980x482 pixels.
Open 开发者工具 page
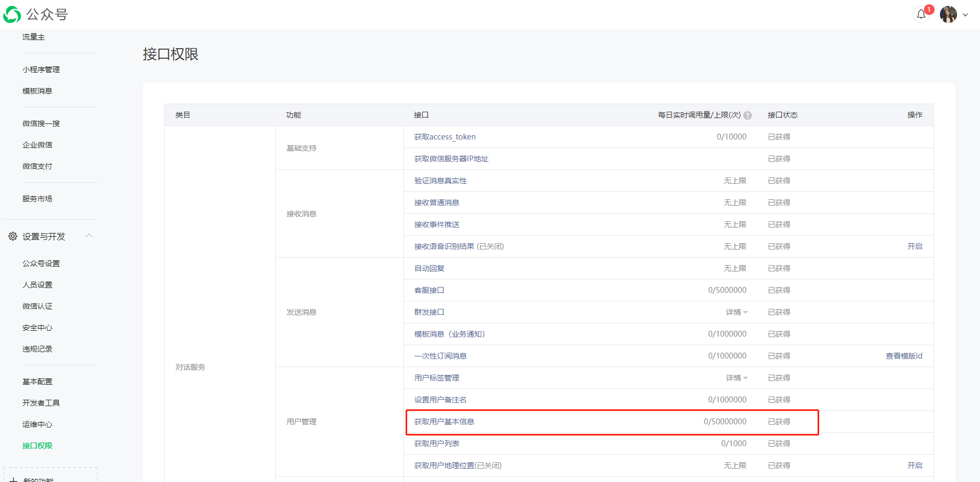[x=41, y=403]
